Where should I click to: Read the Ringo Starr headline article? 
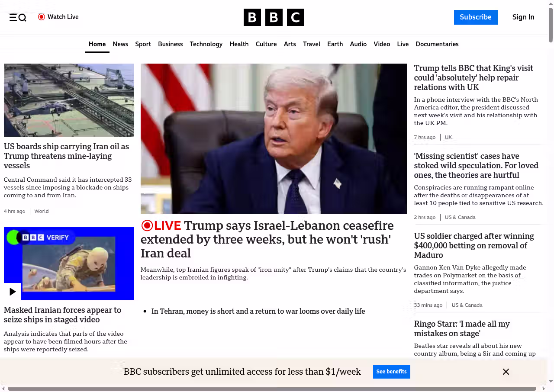[461, 328]
